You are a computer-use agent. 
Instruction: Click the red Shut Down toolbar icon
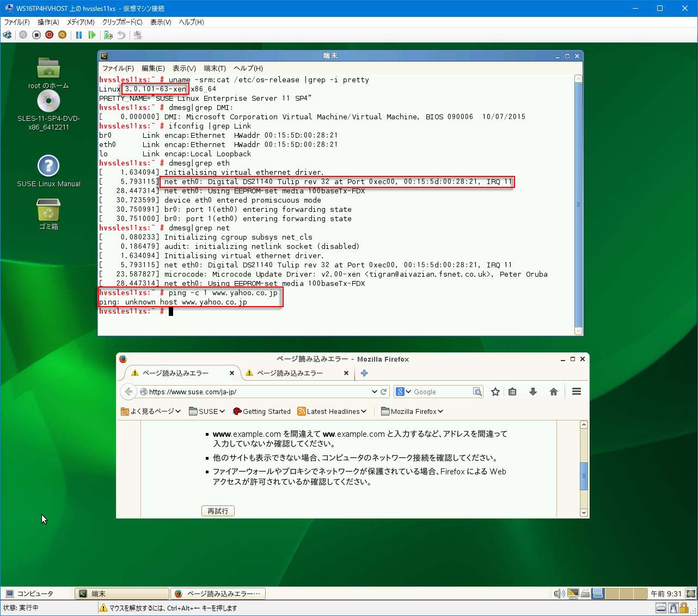(50, 35)
